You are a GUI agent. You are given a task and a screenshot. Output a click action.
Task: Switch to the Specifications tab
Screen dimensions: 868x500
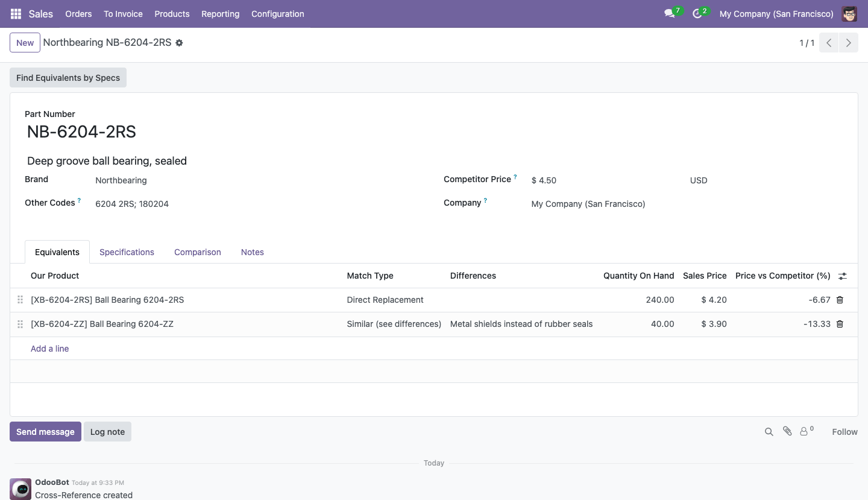[127, 252]
